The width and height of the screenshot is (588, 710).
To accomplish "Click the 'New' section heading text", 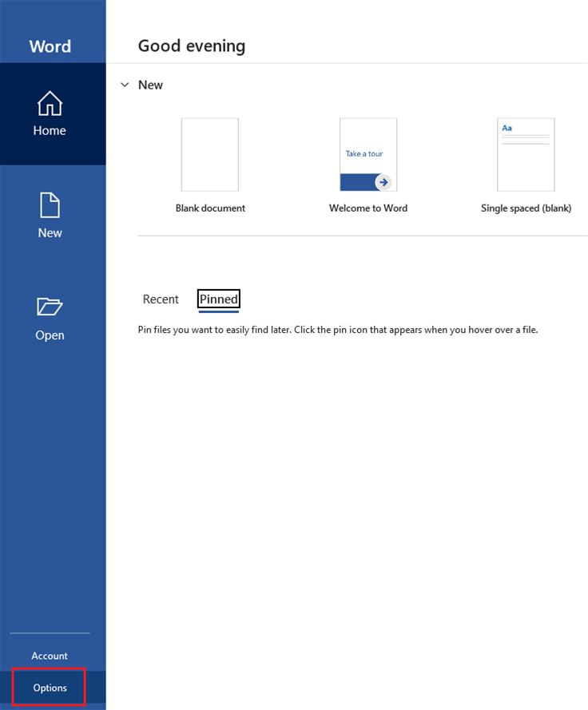I will (x=150, y=85).
